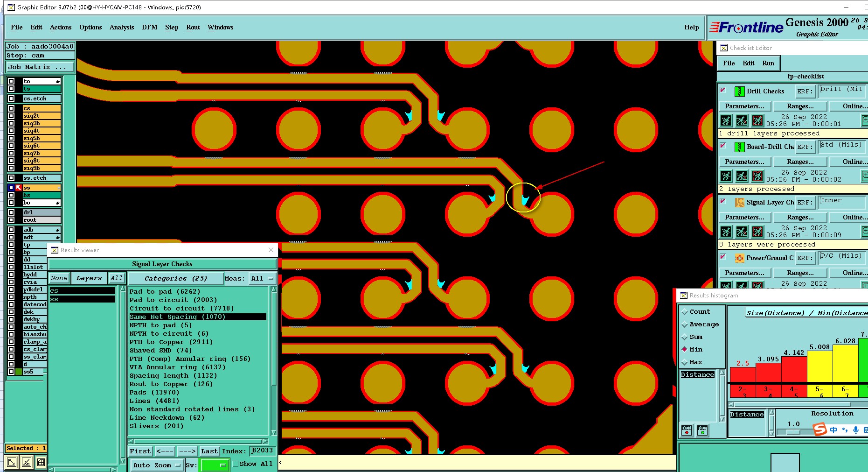Click the red arrow affected-layer icon beside ss
The width and height of the screenshot is (868, 472).
(x=19, y=188)
